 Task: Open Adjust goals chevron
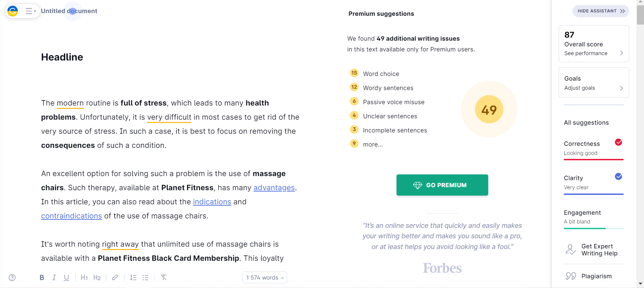622,88
